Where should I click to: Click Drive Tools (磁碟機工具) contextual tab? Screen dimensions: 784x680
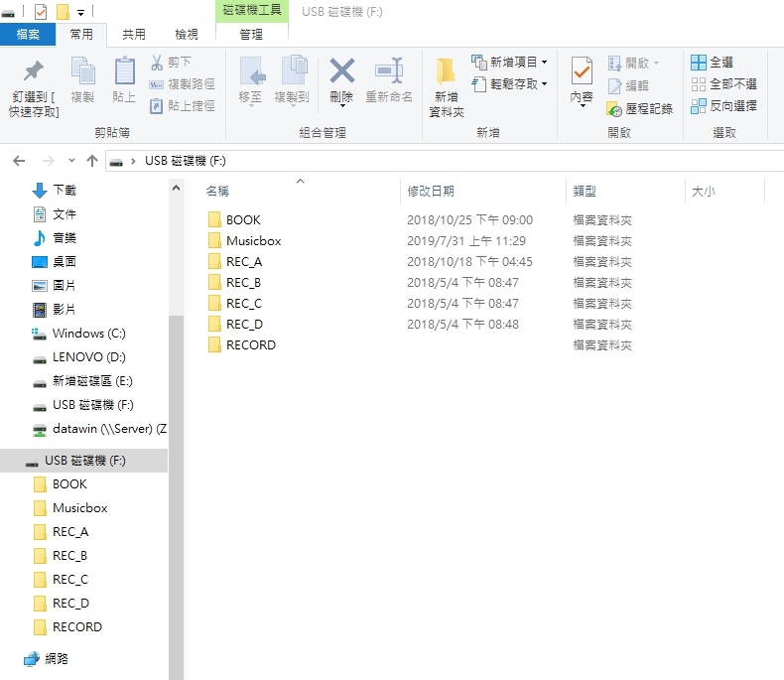point(252,11)
